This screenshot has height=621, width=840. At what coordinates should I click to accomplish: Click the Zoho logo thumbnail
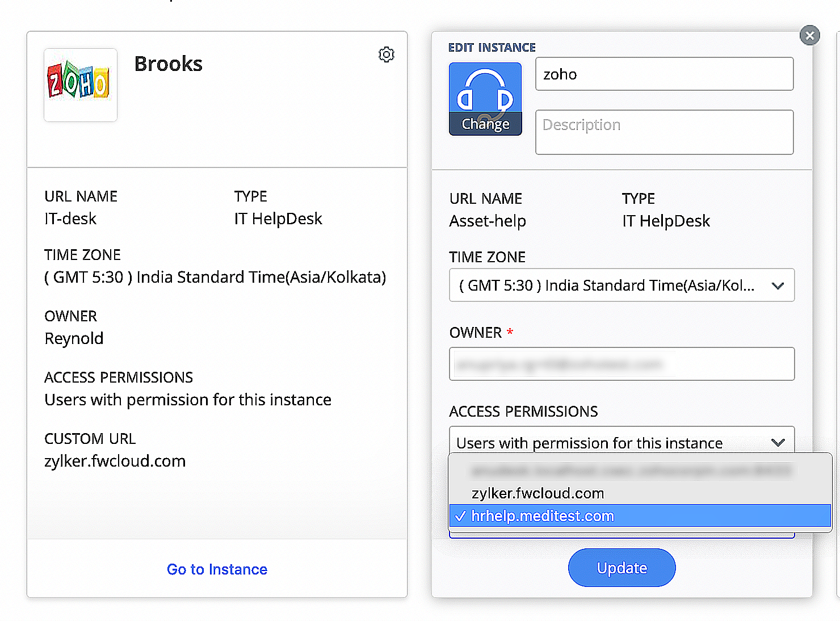(80, 85)
